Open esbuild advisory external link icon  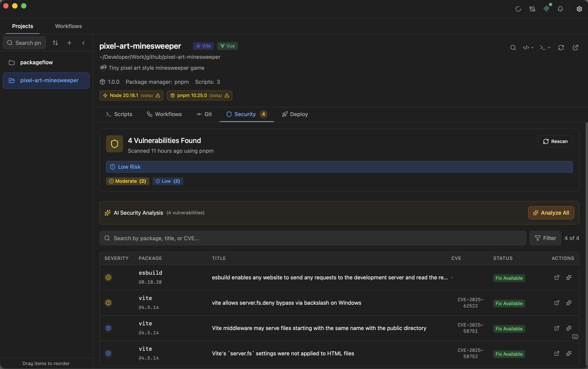556,277
